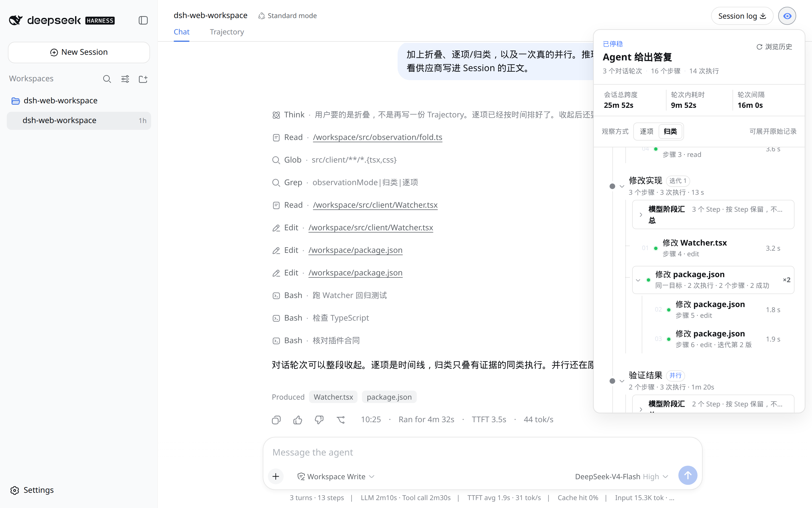
Task: Click the branch/retry icon under response
Action: point(341,420)
